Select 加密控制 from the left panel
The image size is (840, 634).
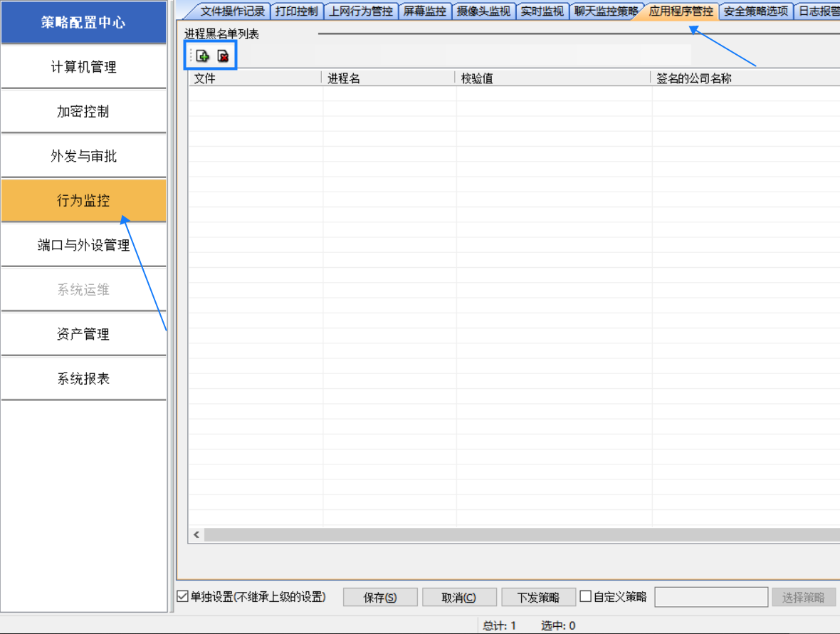click(x=83, y=112)
